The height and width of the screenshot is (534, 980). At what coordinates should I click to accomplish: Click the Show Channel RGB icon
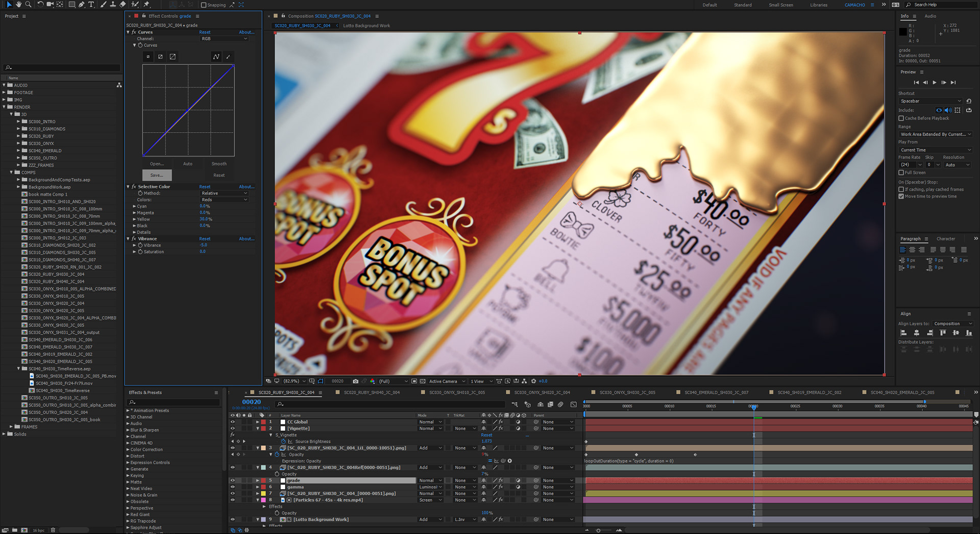coord(372,381)
